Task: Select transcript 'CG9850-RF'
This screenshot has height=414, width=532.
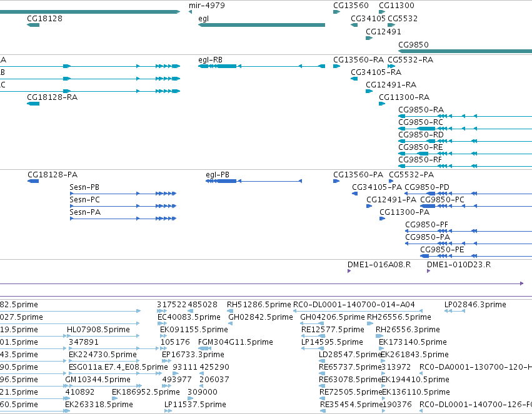Action: (x=420, y=160)
